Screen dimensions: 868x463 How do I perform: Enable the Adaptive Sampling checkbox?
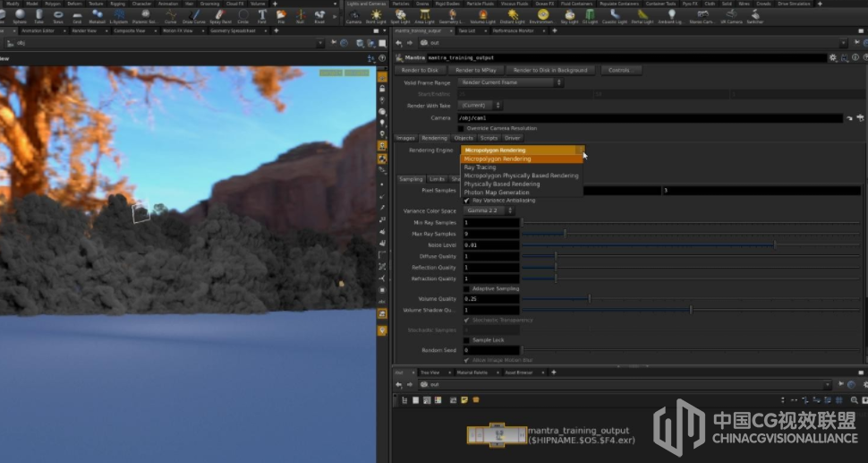coord(466,289)
